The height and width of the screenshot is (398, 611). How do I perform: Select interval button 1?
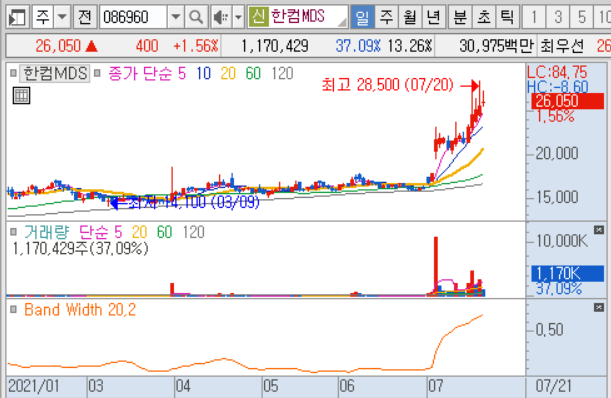click(x=534, y=17)
